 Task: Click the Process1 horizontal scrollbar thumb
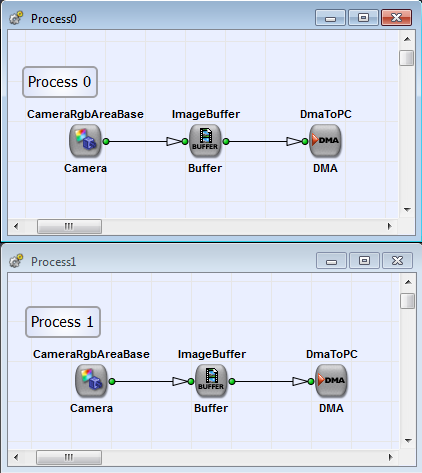69,457
